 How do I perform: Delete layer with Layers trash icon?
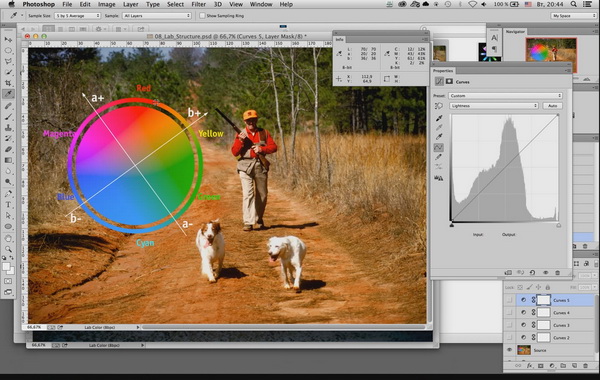[585, 365]
